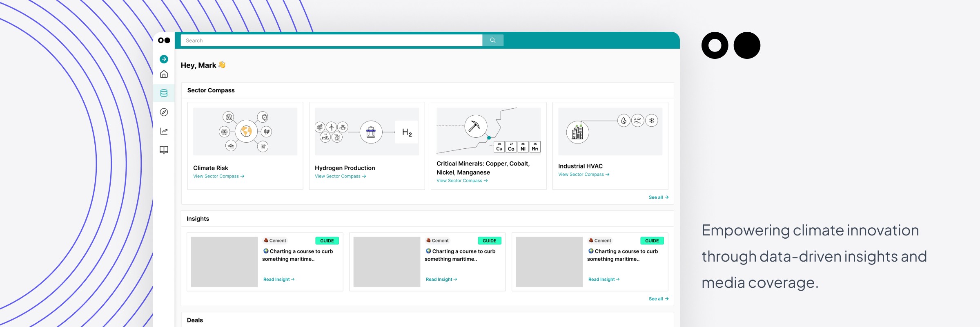Click Read Insight on first insight card
This screenshot has width=980, height=327.
click(x=279, y=280)
